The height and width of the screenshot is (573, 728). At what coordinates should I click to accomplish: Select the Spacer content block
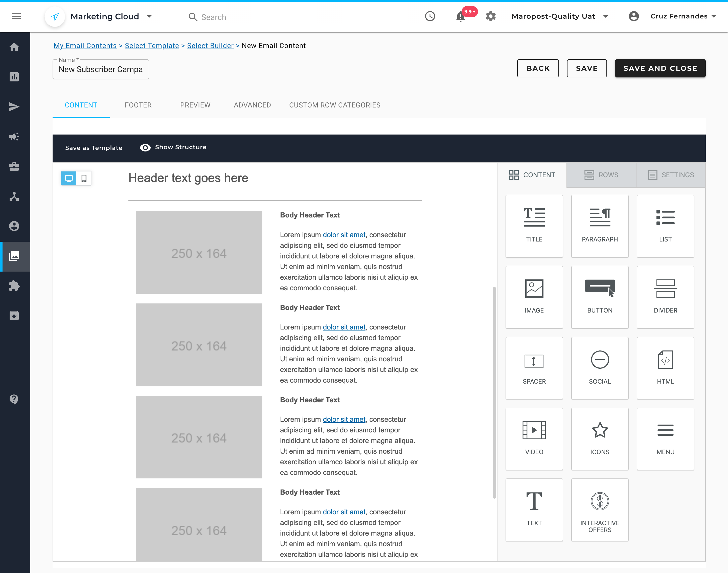click(x=534, y=368)
